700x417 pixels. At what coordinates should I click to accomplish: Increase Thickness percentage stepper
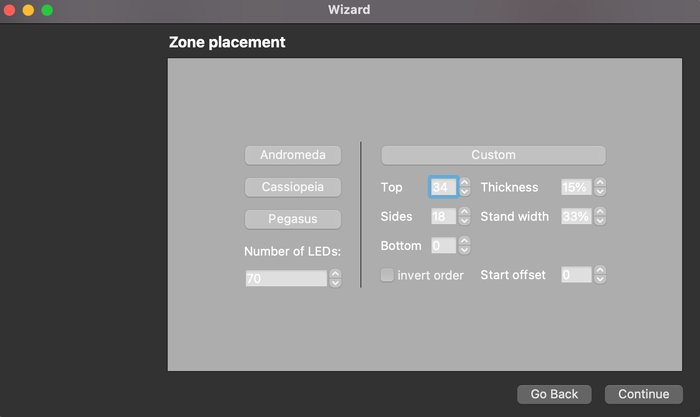[600, 182]
